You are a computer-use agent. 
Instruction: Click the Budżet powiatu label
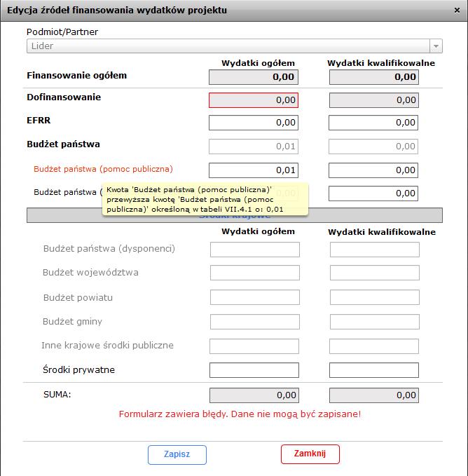click(x=78, y=297)
